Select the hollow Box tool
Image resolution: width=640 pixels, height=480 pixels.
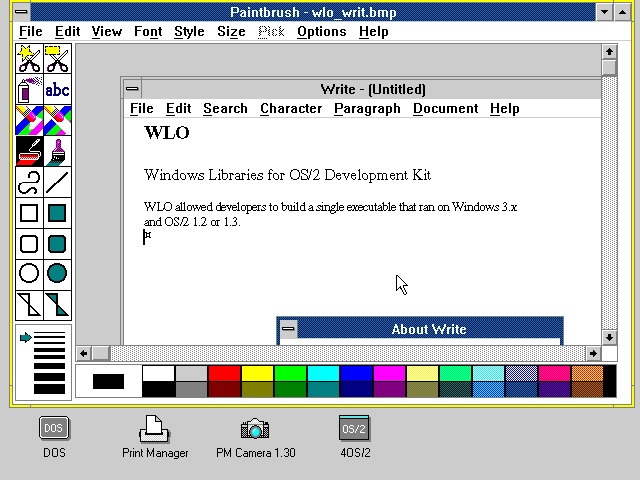click(29, 213)
